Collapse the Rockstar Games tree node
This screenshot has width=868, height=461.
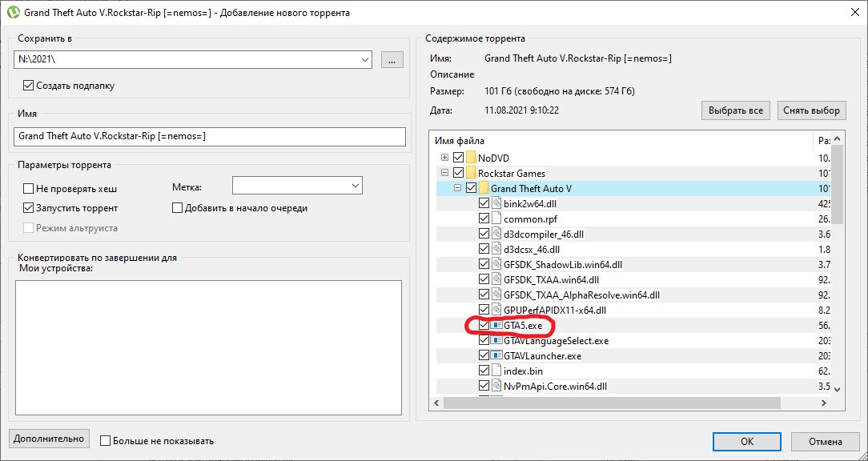click(x=444, y=173)
